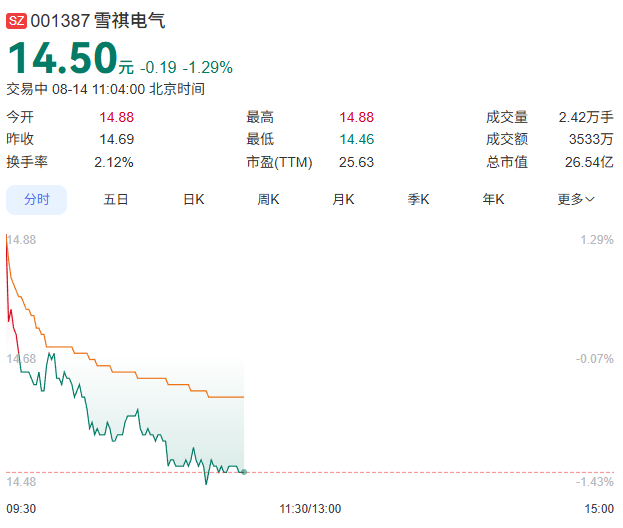Click the chevron arrow beside 更多

[x=590, y=199]
